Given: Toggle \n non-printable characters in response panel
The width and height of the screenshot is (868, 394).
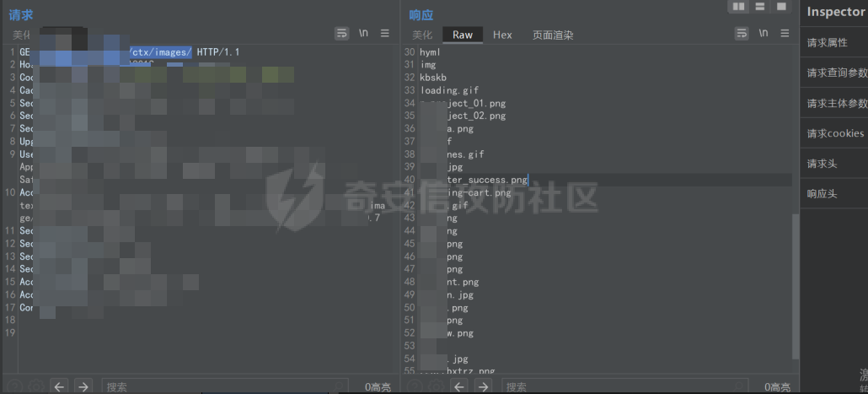Looking at the screenshot, I should (x=764, y=33).
